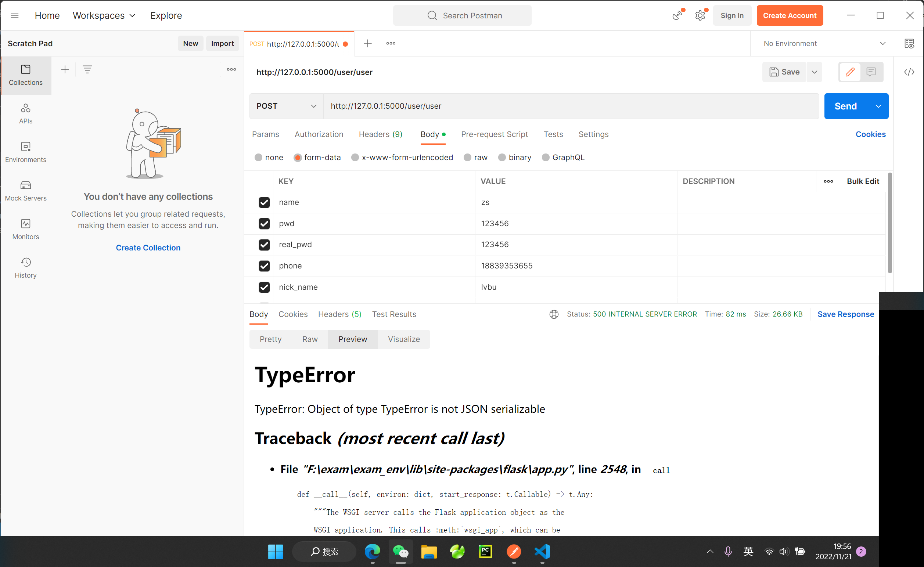
Task: Expand the Send button arrow dropdown
Action: click(878, 106)
